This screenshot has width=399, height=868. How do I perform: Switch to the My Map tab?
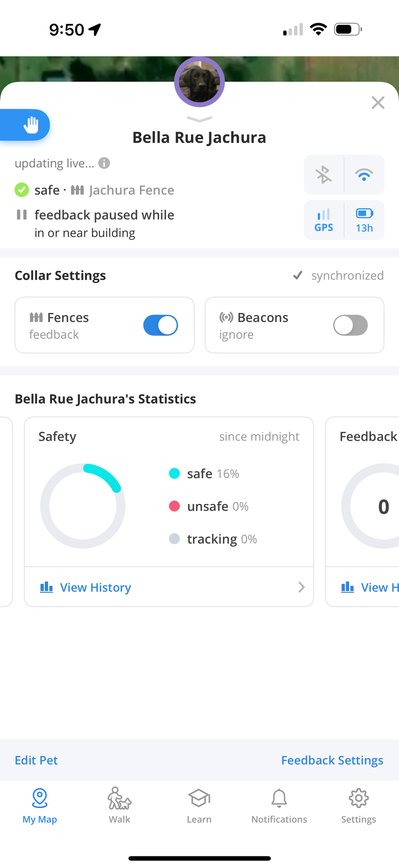[x=39, y=804]
